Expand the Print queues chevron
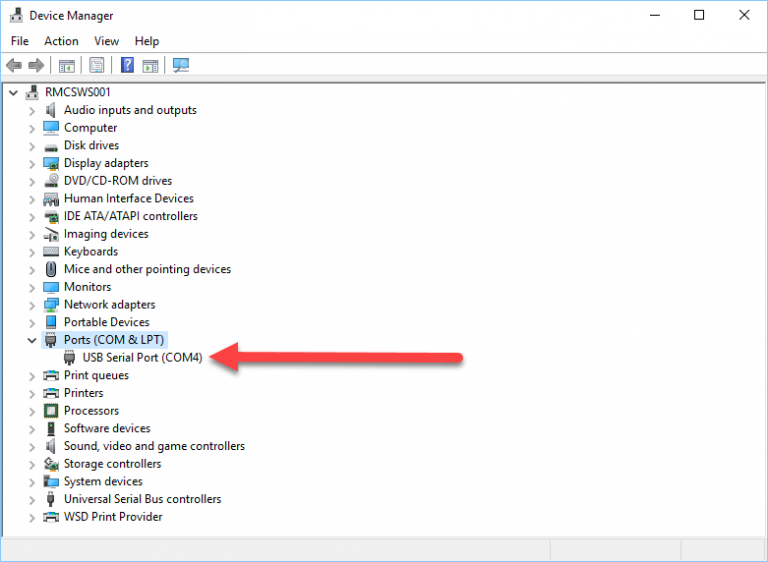Viewport: 768px width, 562px height. [x=32, y=376]
